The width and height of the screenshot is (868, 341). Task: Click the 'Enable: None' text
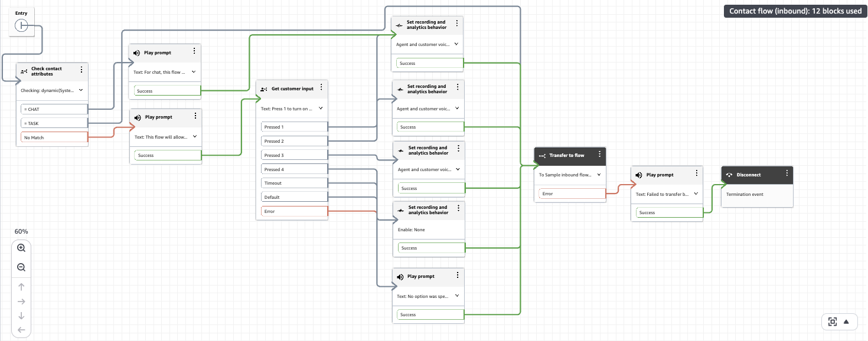[411, 229]
